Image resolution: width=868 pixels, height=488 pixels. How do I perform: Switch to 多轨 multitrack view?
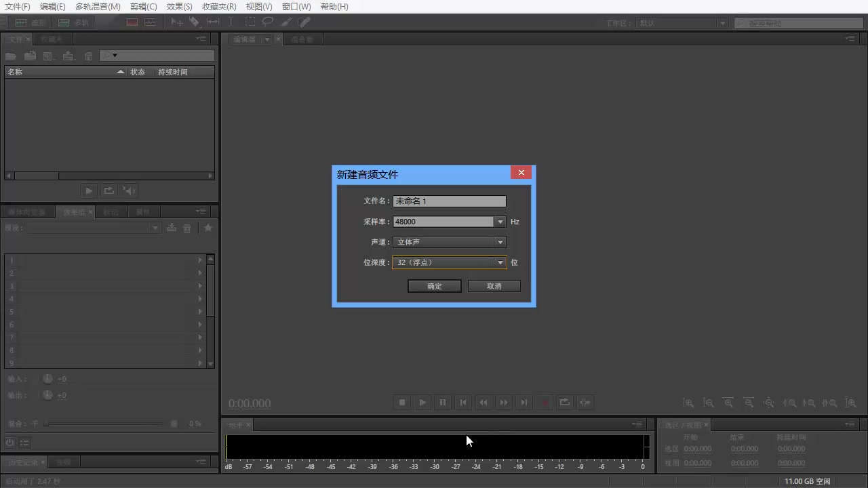pos(73,22)
